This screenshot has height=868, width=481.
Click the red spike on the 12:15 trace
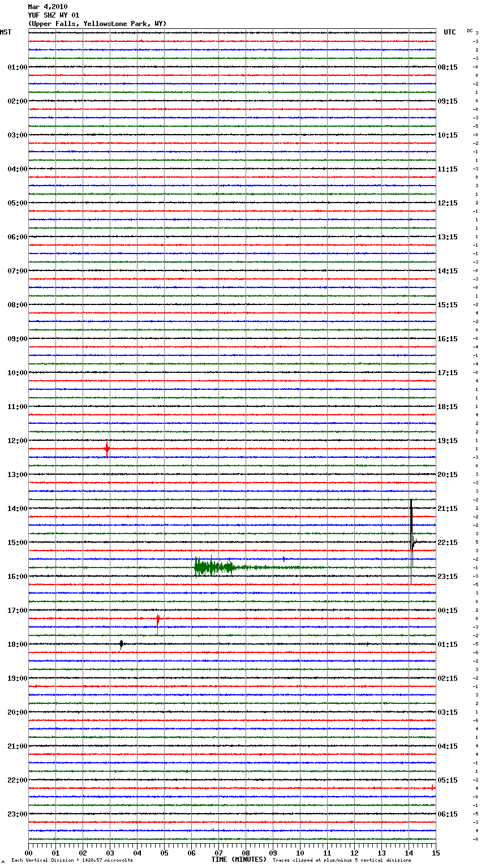106,449
